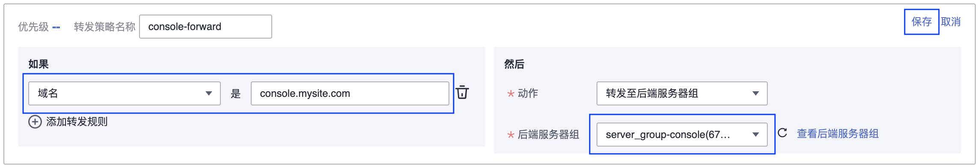Click the priority dashes next to 优先级

pos(56,27)
